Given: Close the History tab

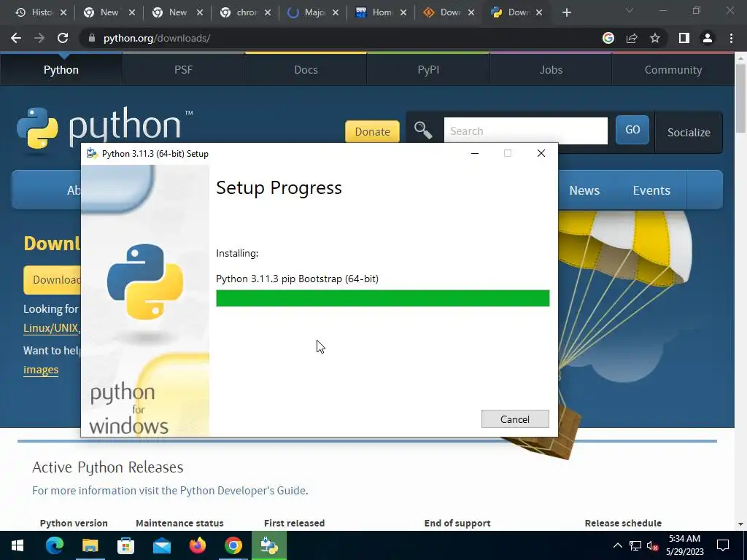Looking at the screenshot, I should pos(64,13).
